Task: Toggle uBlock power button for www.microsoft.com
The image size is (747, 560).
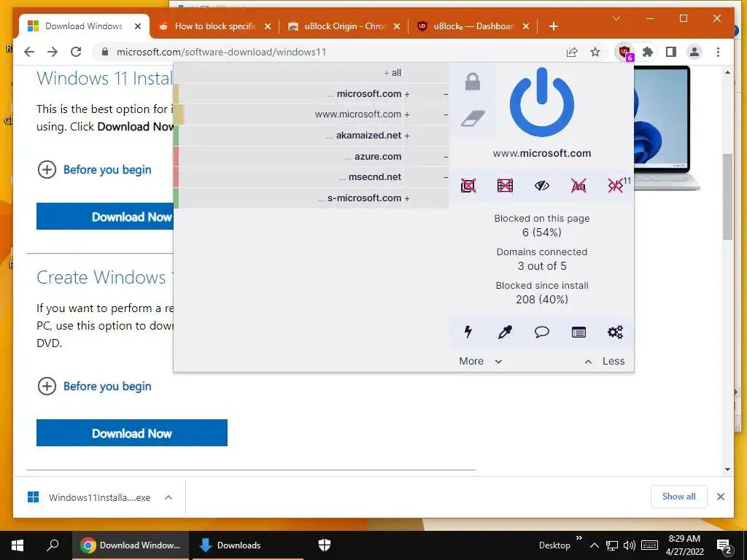Action: (x=542, y=103)
